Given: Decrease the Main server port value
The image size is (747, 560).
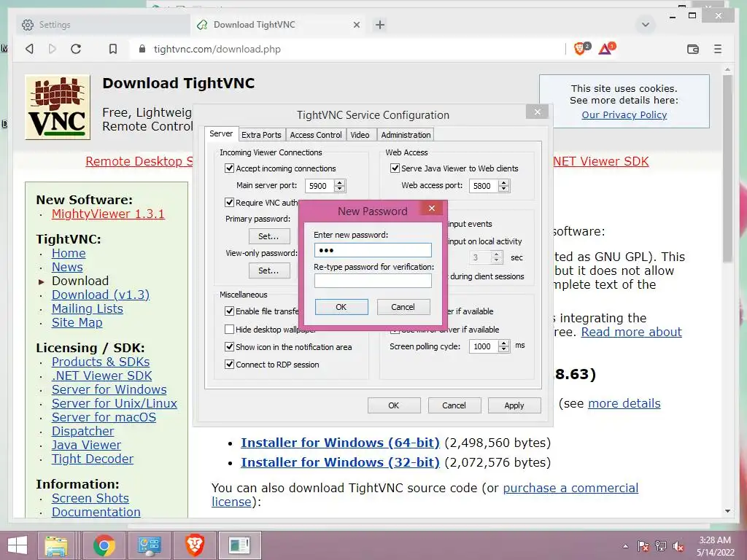Looking at the screenshot, I should 339,189.
